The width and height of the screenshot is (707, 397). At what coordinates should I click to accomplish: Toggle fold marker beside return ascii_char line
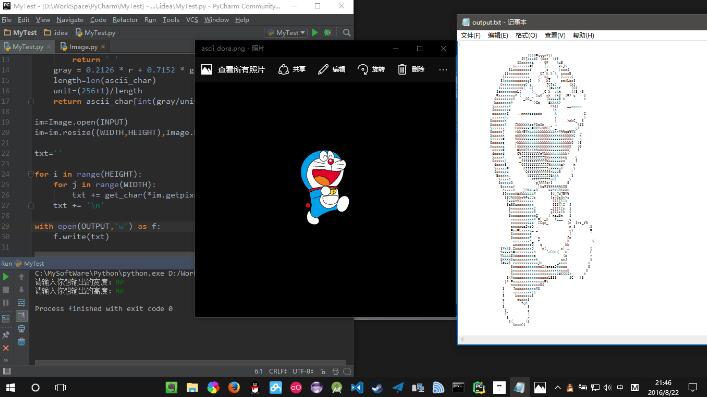(x=30, y=102)
